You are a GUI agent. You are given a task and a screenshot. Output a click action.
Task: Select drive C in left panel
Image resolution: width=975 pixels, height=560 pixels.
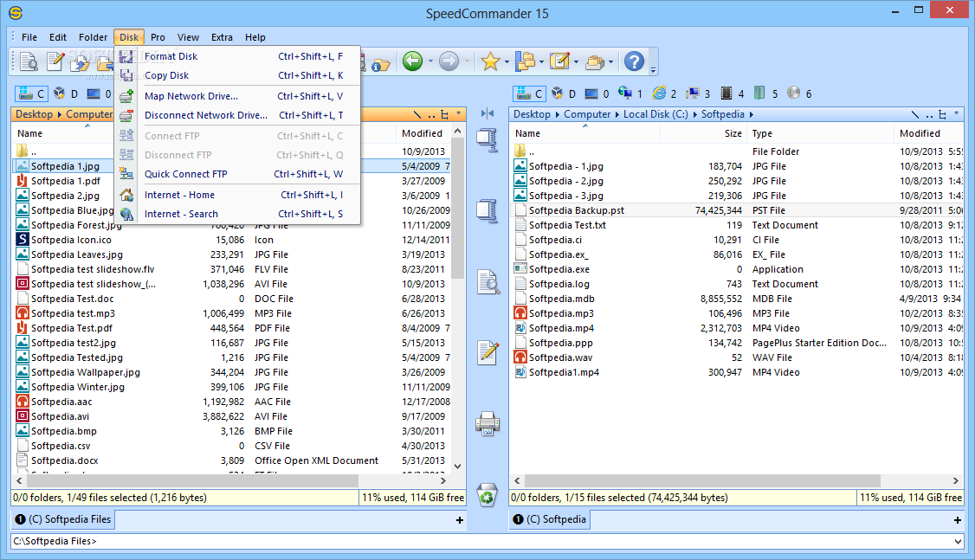click(31, 93)
